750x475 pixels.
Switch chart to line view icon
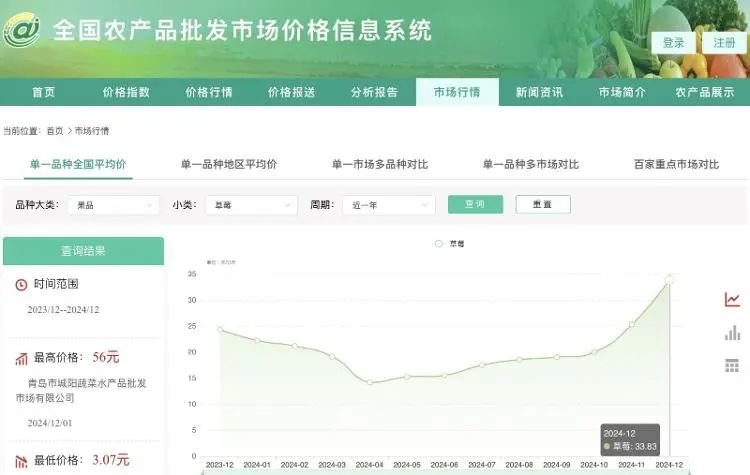point(732,300)
